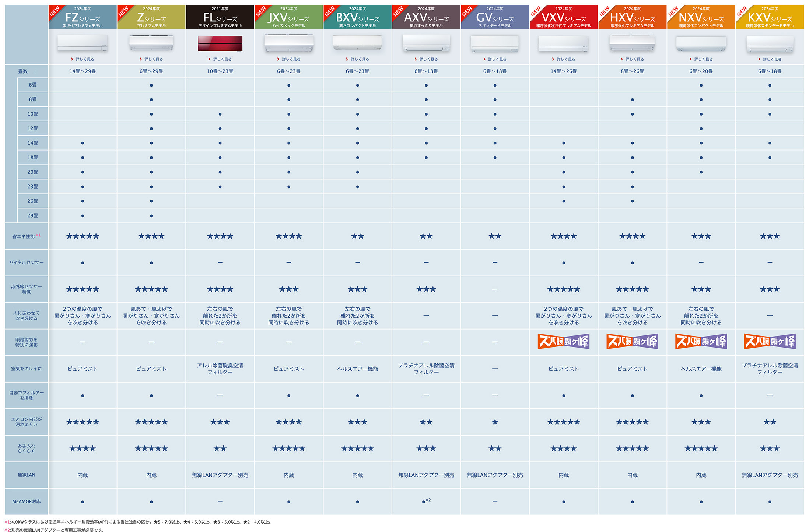The height and width of the screenshot is (532, 809).
Task: Click the VXV series red header banner
Action: click(x=564, y=17)
